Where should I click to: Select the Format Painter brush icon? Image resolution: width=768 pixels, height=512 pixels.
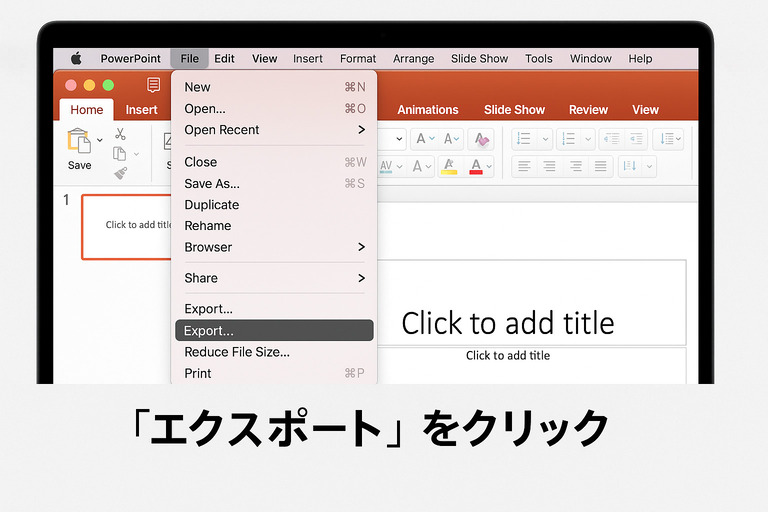tap(120, 173)
